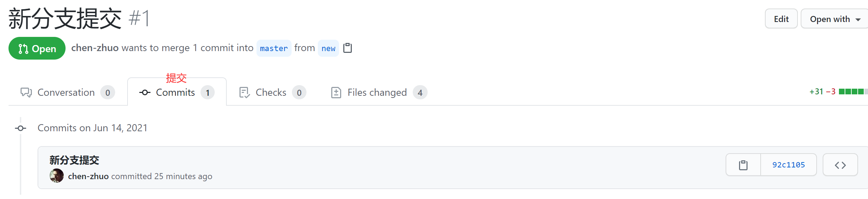Click the Checks checklist icon
Image resolution: width=868 pixels, height=199 pixels.
[x=244, y=93]
